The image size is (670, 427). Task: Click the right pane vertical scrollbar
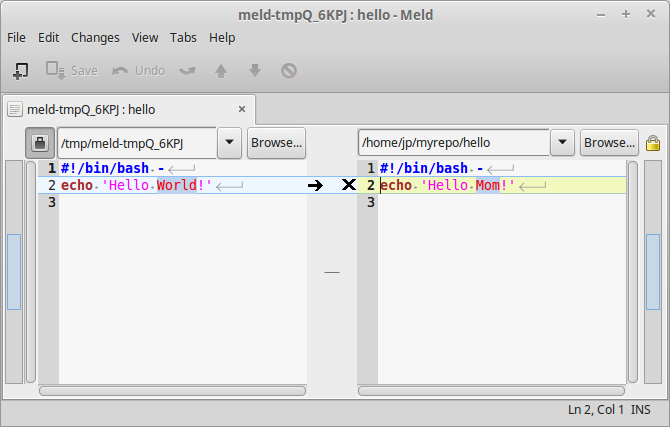633,272
